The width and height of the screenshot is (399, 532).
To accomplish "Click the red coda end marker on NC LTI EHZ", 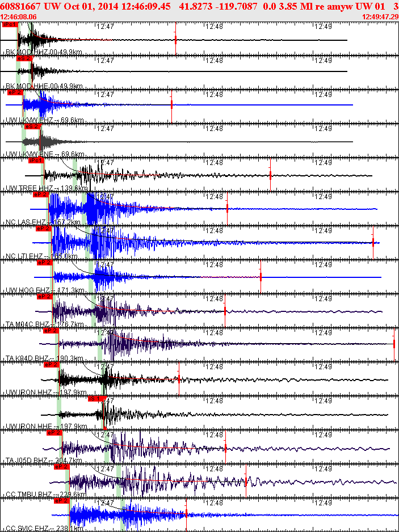I will click(373, 243).
